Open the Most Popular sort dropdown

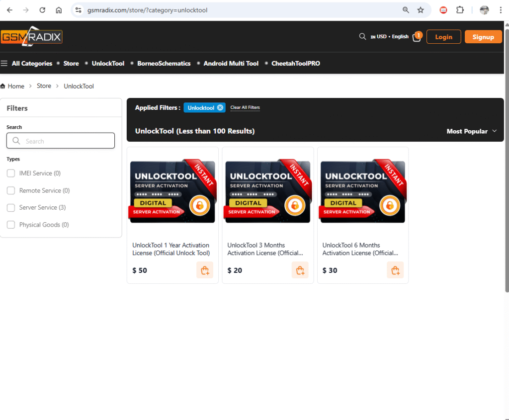click(x=471, y=131)
